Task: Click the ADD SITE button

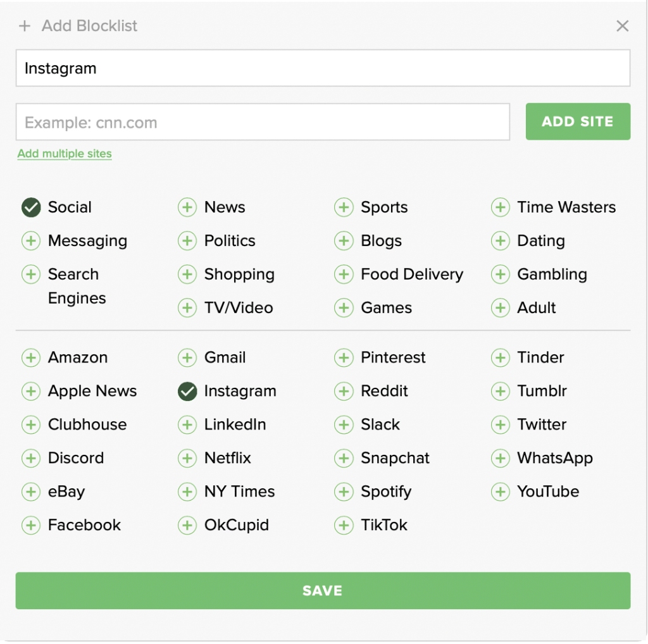Action: pos(578,121)
